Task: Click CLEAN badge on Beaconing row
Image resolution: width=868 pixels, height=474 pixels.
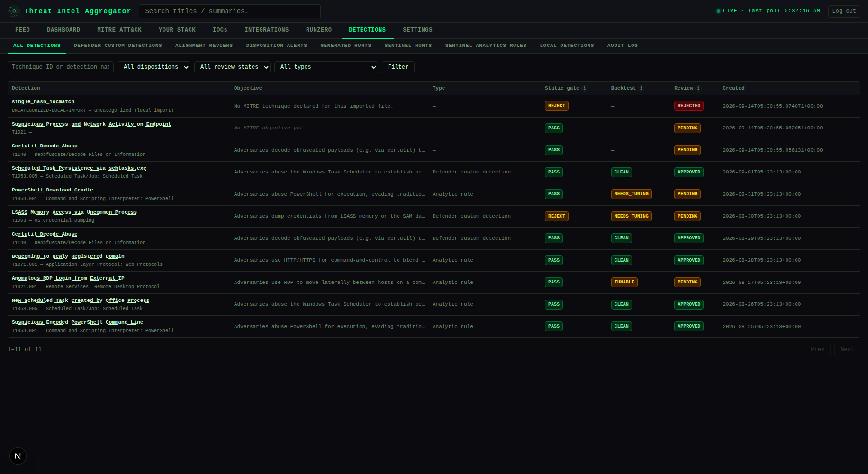Action: tap(622, 260)
